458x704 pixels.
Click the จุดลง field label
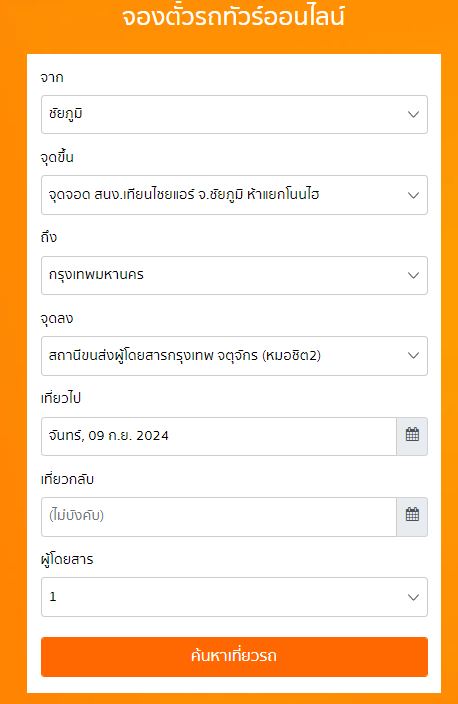pos(57,318)
